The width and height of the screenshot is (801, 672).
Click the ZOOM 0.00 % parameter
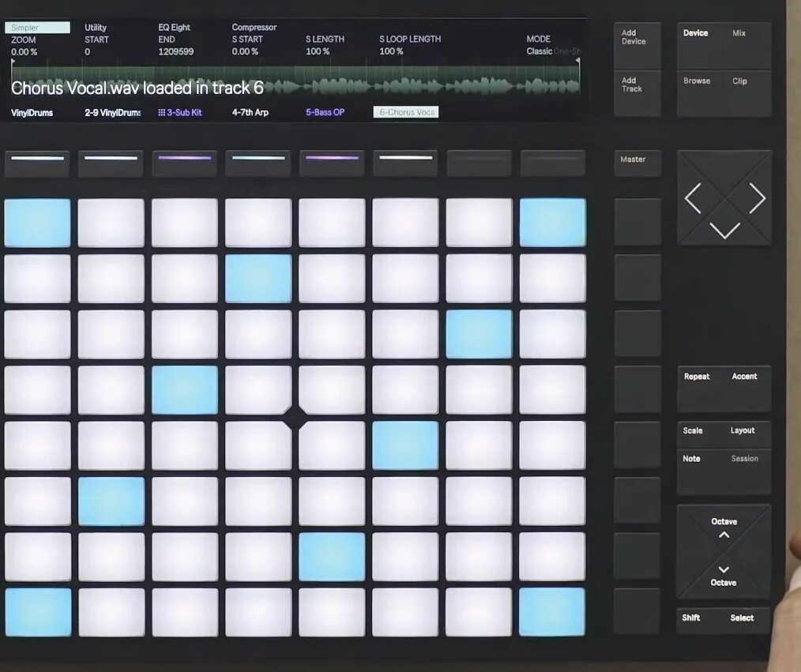24,46
